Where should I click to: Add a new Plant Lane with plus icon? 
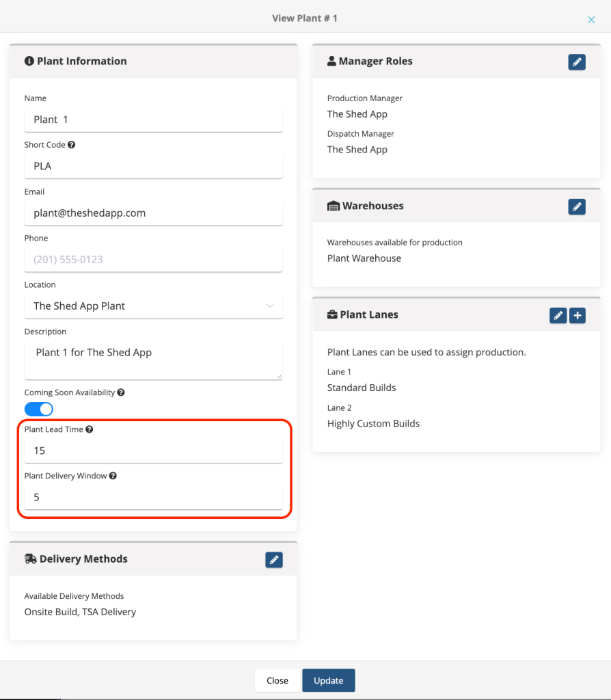[578, 315]
